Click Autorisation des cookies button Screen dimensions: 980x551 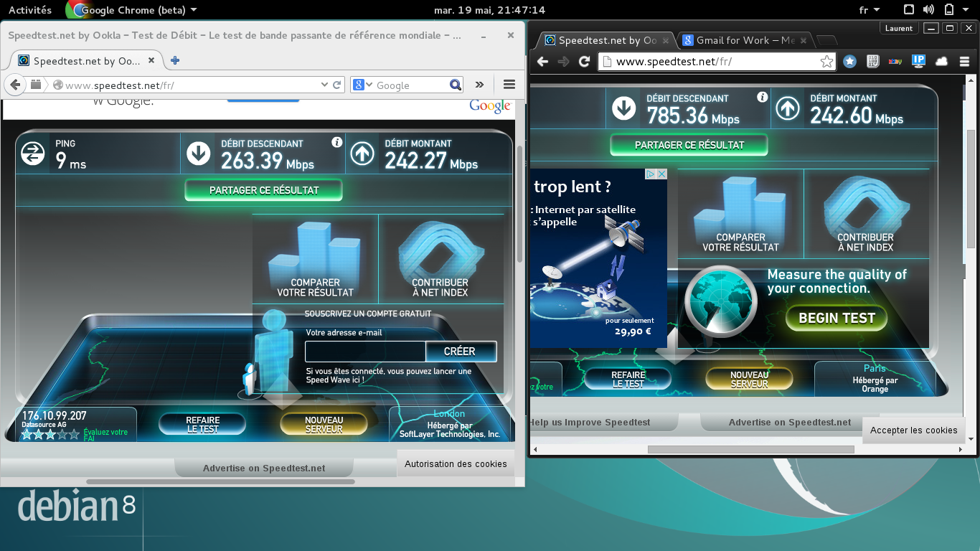[456, 463]
